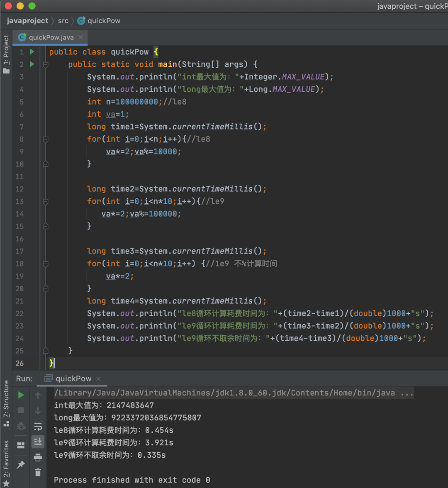Close the quickPow Run tab

tap(98, 379)
